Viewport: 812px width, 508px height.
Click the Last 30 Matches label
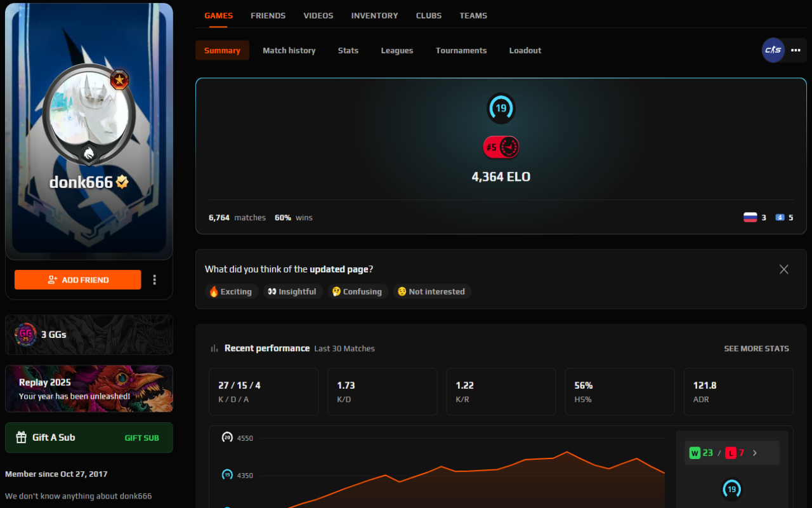pyautogui.click(x=344, y=349)
